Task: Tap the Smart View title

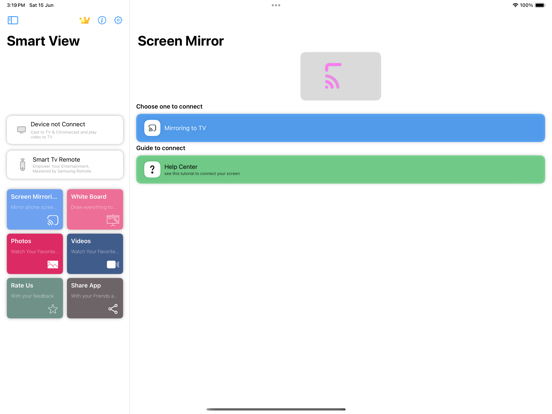Action: click(x=43, y=41)
